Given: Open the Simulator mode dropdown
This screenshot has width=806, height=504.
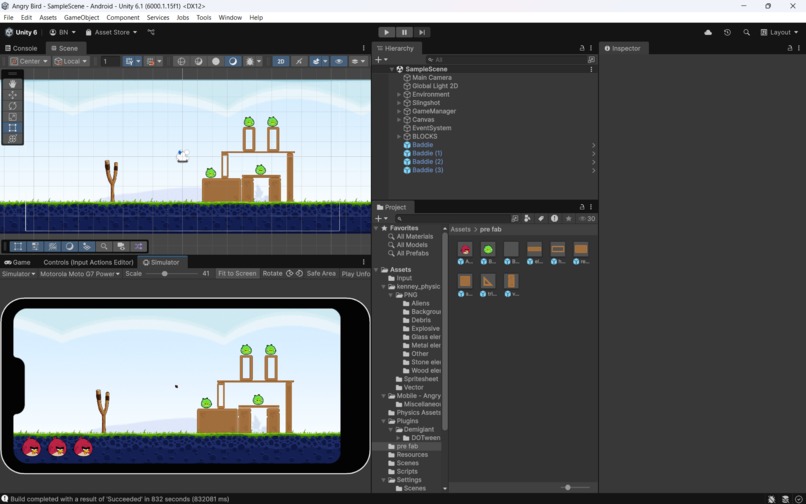Looking at the screenshot, I should point(19,274).
